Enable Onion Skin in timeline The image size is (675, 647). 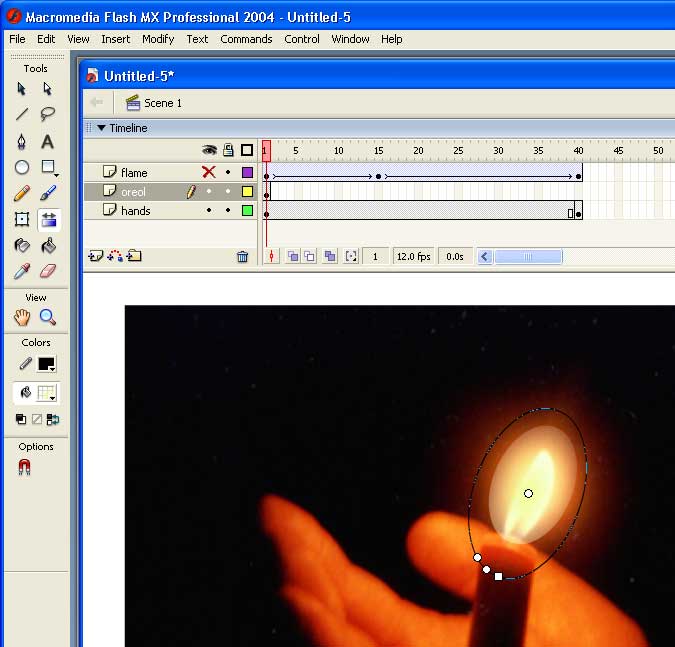[x=293, y=257]
